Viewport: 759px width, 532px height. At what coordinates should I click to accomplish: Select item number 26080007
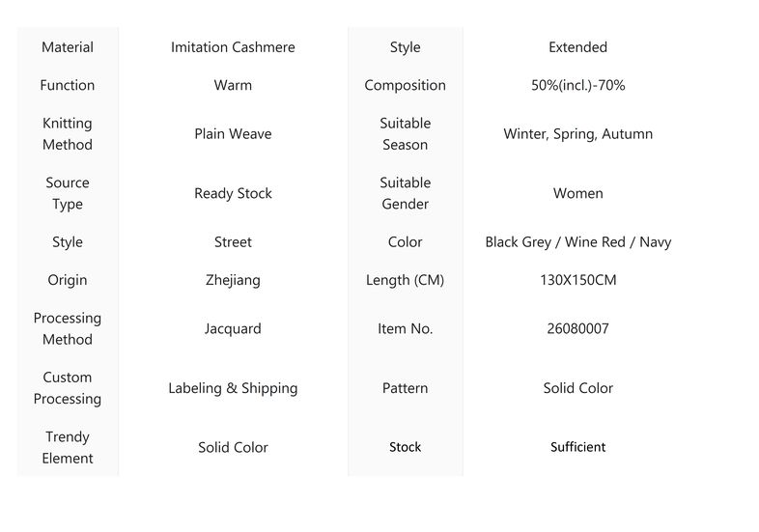tap(578, 328)
